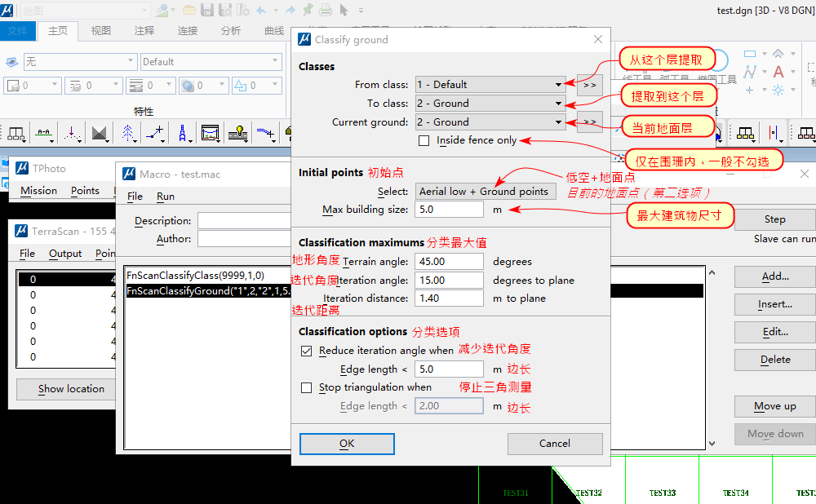The height and width of the screenshot is (504, 816).
Task: Click the Print icon in quick access
Action: pos(326,9)
